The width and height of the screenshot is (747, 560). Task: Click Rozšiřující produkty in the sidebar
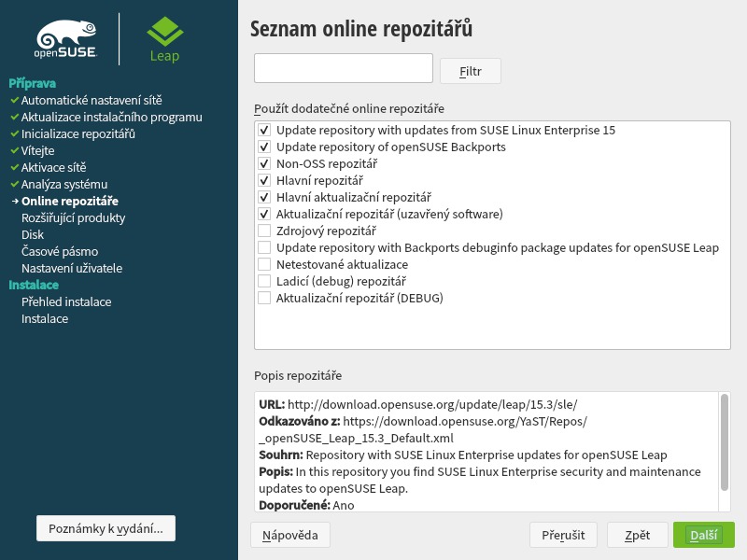(x=74, y=217)
